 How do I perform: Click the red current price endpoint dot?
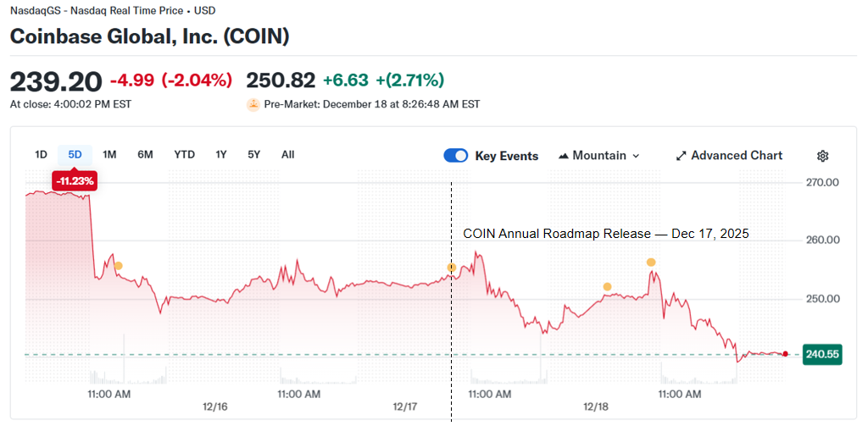(786, 354)
